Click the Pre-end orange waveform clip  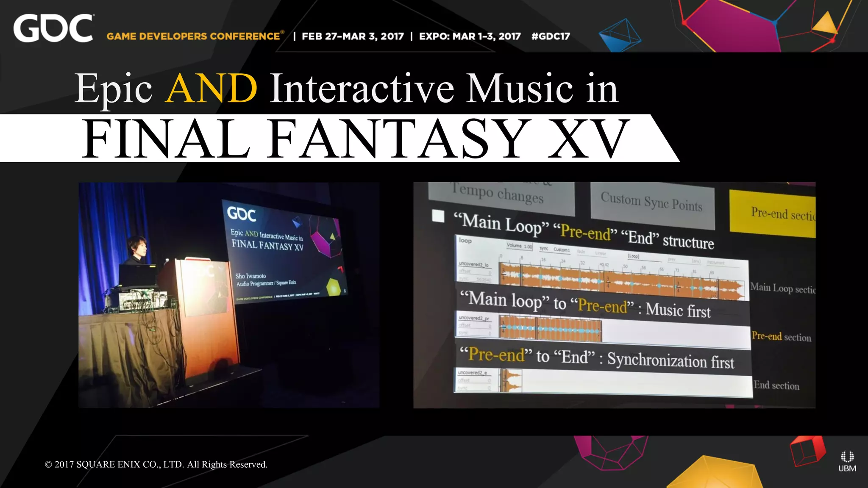point(550,328)
